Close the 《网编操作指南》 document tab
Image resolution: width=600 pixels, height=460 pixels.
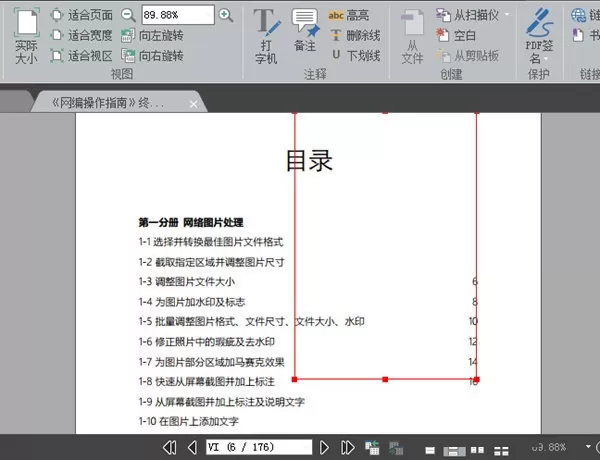point(194,104)
